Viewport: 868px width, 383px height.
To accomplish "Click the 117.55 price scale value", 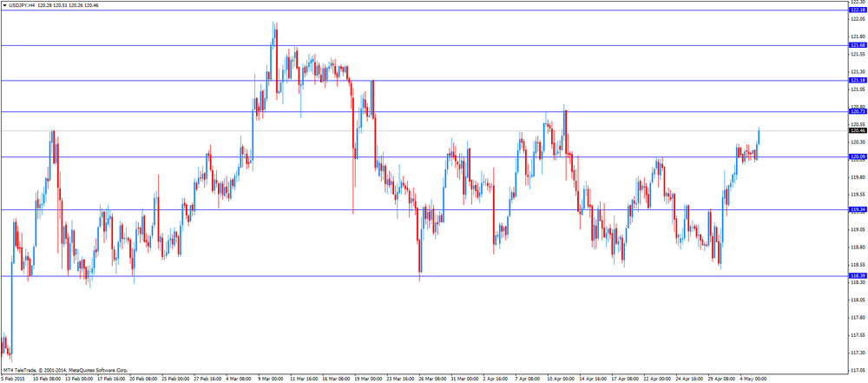I will pos(858,334).
